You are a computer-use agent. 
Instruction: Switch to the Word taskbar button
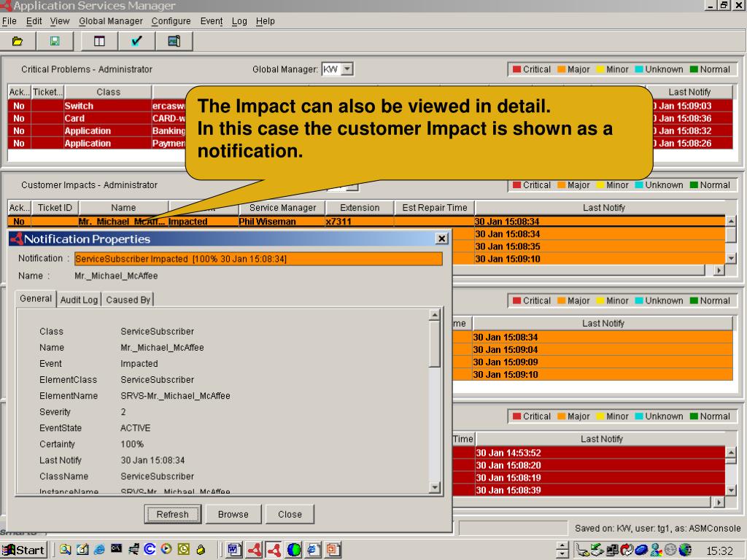point(234,550)
